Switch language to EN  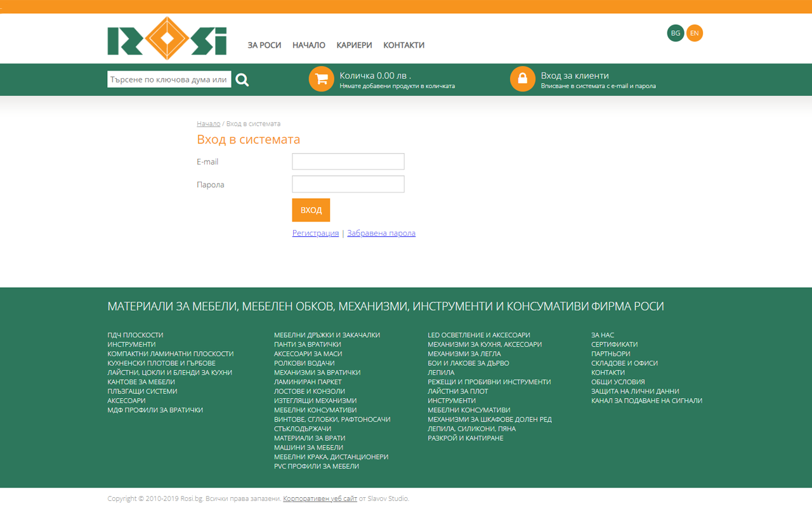[x=695, y=33]
